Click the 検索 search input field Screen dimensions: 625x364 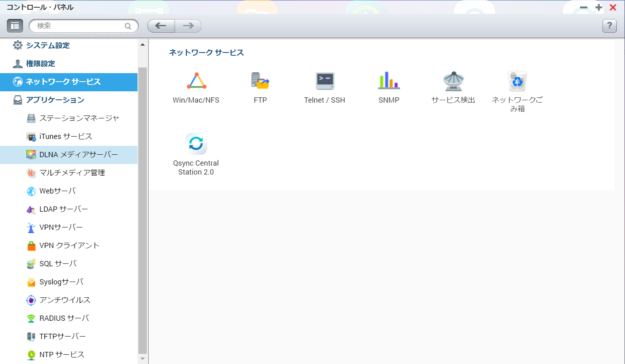point(84,26)
